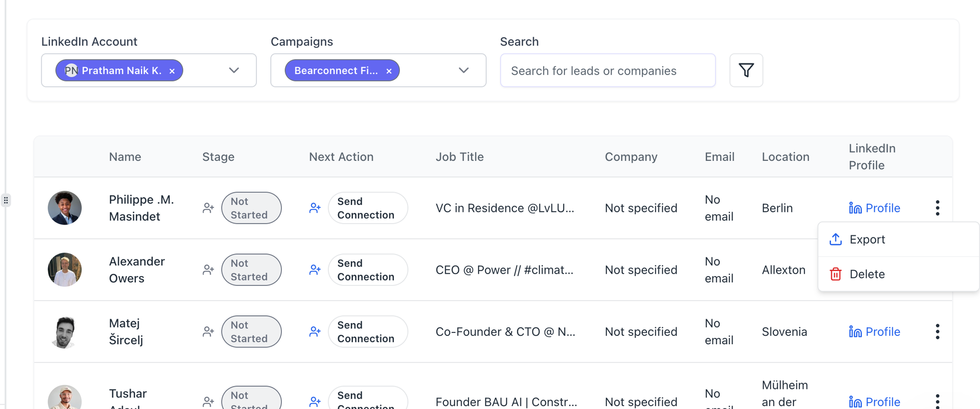
Task: Expand the LinkedIn Account dropdown
Action: (x=234, y=70)
